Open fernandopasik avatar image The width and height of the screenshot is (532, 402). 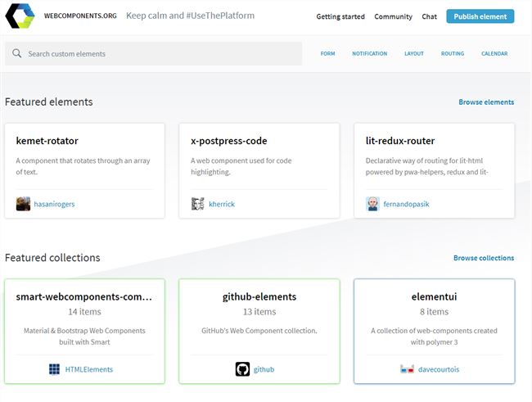[x=372, y=204]
